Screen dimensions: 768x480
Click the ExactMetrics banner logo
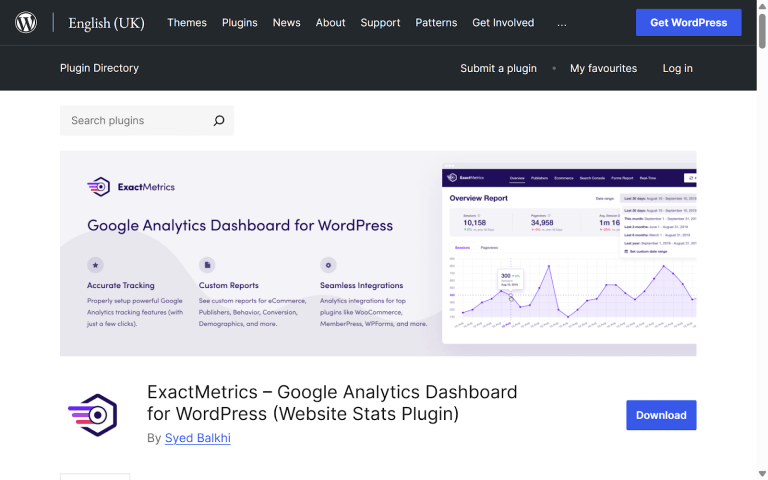(x=131, y=187)
